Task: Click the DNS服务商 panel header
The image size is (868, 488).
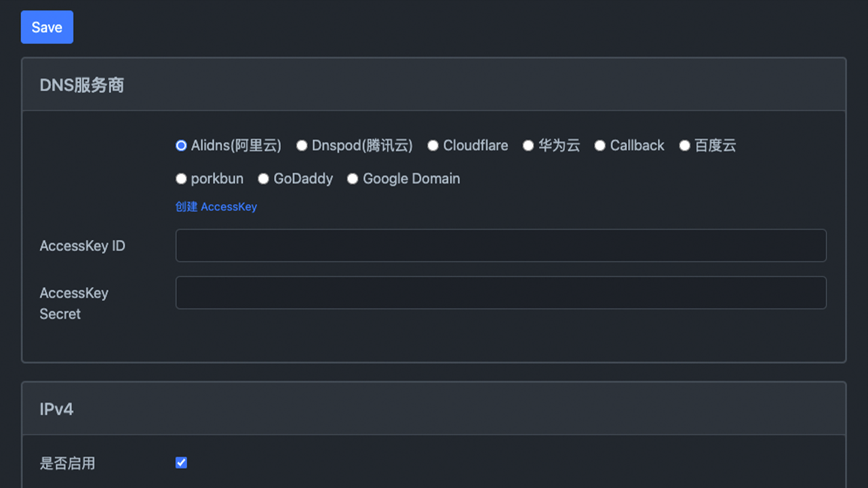Action: coord(82,85)
